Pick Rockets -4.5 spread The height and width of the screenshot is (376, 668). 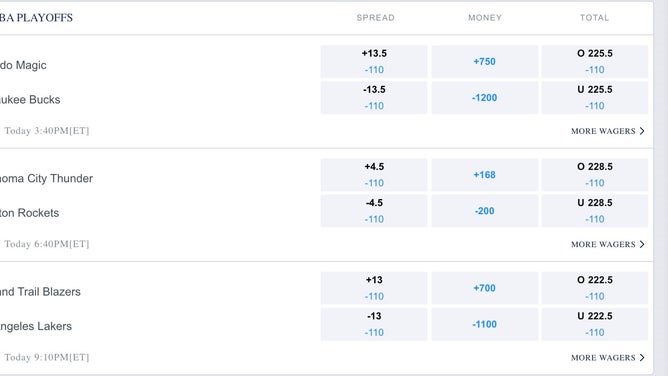pos(374,211)
